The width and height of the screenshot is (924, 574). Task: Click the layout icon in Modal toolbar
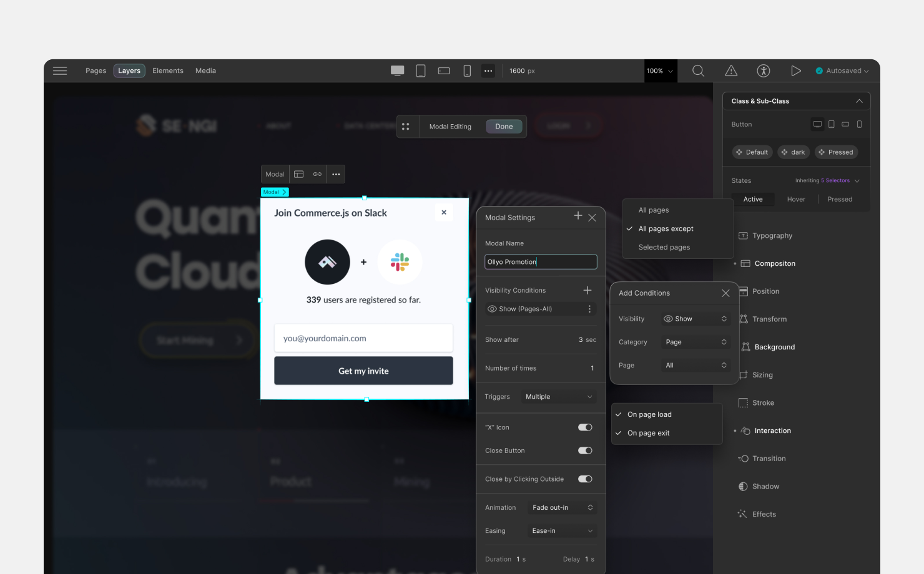pyautogui.click(x=298, y=174)
